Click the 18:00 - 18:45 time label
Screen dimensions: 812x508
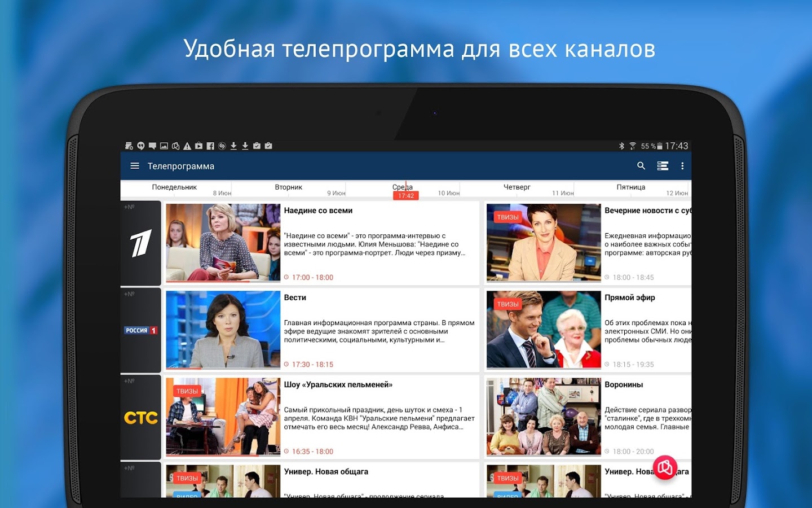pyautogui.click(x=633, y=277)
